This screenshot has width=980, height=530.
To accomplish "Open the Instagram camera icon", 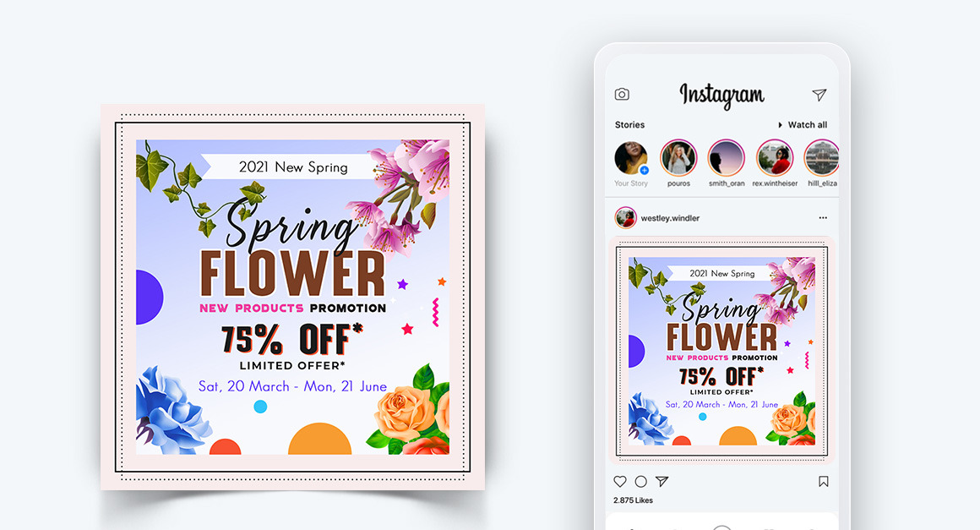I will click(x=621, y=95).
